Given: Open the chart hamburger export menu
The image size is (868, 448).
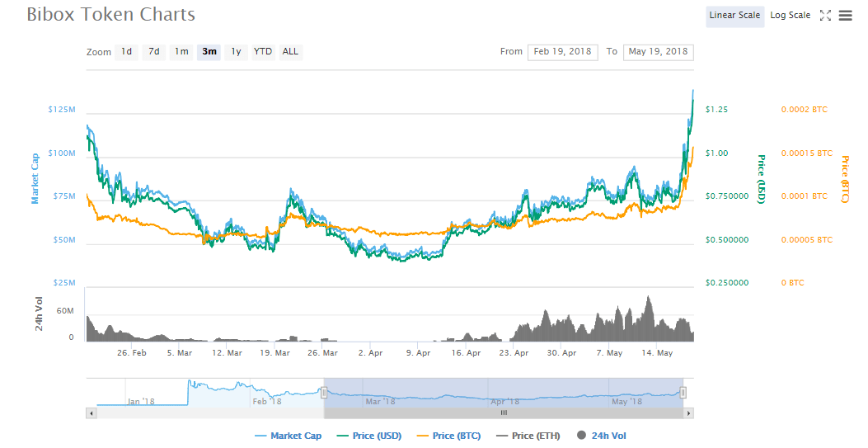Looking at the screenshot, I should (845, 16).
